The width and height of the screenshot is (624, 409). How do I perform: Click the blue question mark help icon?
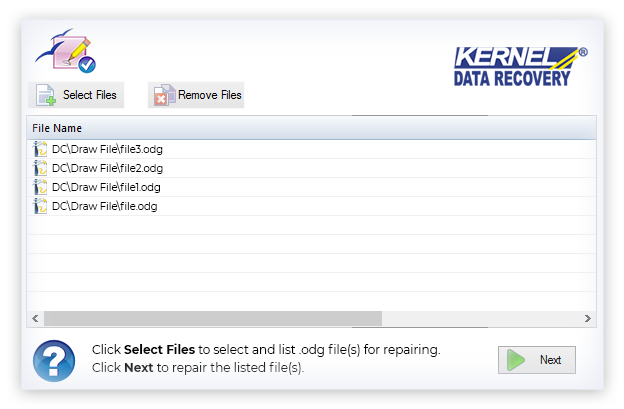click(54, 361)
